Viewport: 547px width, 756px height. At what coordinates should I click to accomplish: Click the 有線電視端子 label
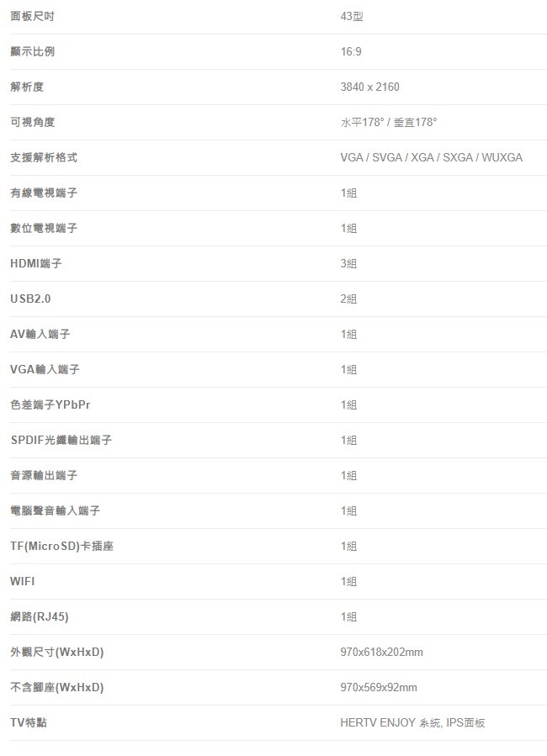[x=44, y=193]
